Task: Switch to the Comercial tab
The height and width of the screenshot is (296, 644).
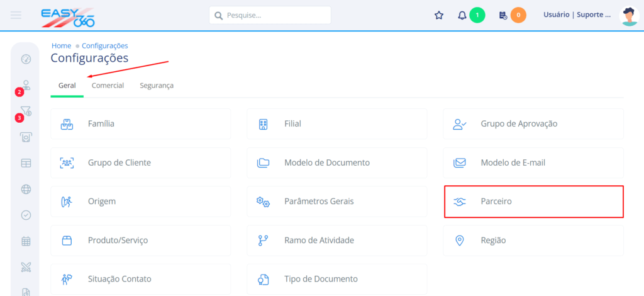Action: (x=108, y=86)
